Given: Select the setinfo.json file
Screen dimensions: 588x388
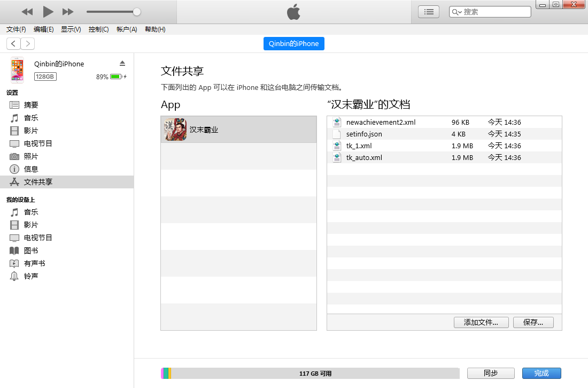Looking at the screenshot, I should (x=444, y=134).
